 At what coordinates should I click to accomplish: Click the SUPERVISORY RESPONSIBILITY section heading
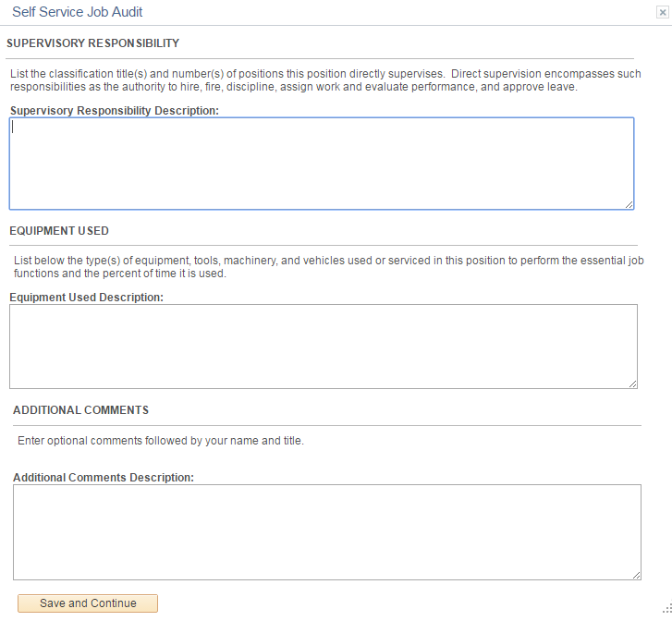(x=92, y=43)
